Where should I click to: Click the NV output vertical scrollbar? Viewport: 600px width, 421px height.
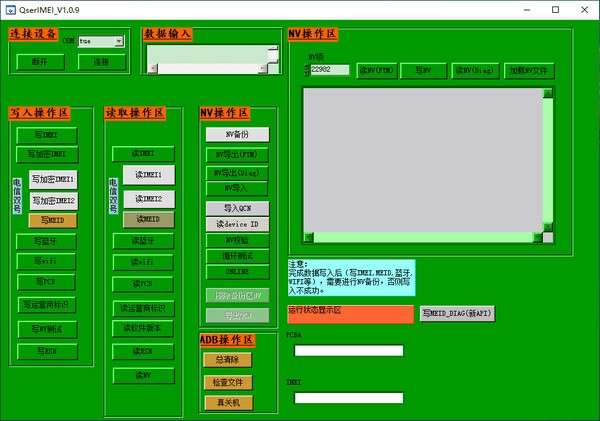pos(548,161)
